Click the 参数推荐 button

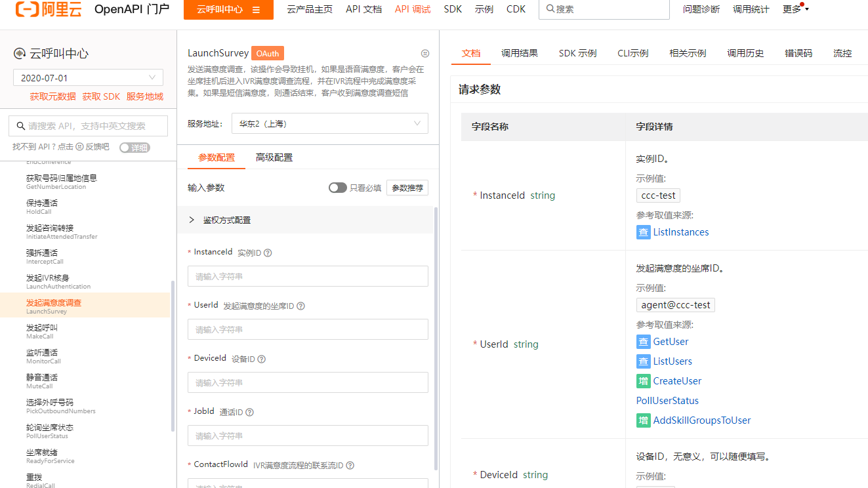point(407,188)
